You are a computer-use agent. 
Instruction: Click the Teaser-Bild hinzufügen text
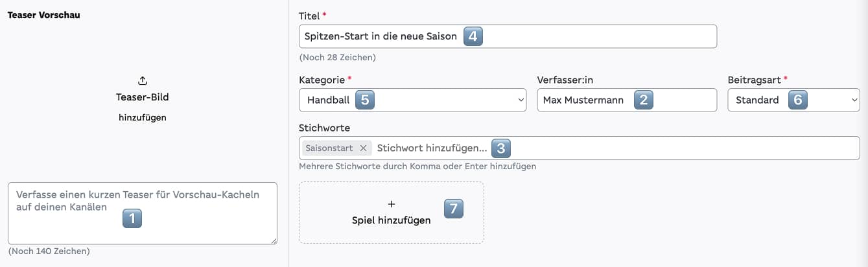tap(143, 107)
